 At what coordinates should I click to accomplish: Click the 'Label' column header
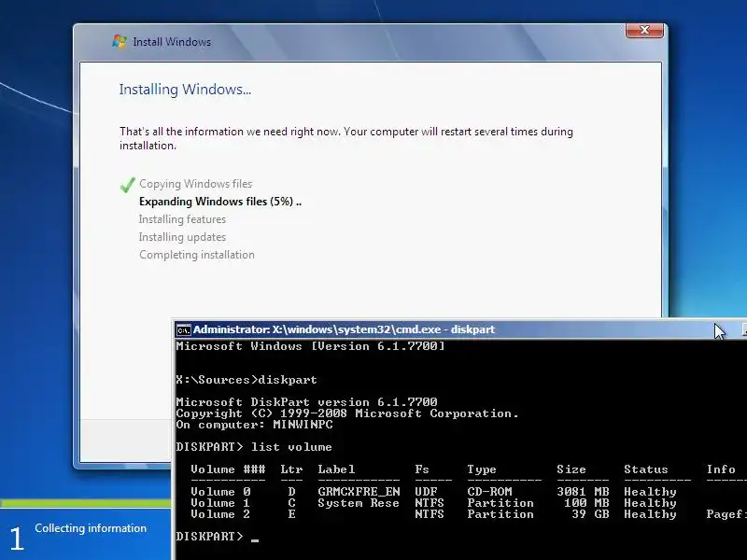click(x=336, y=469)
